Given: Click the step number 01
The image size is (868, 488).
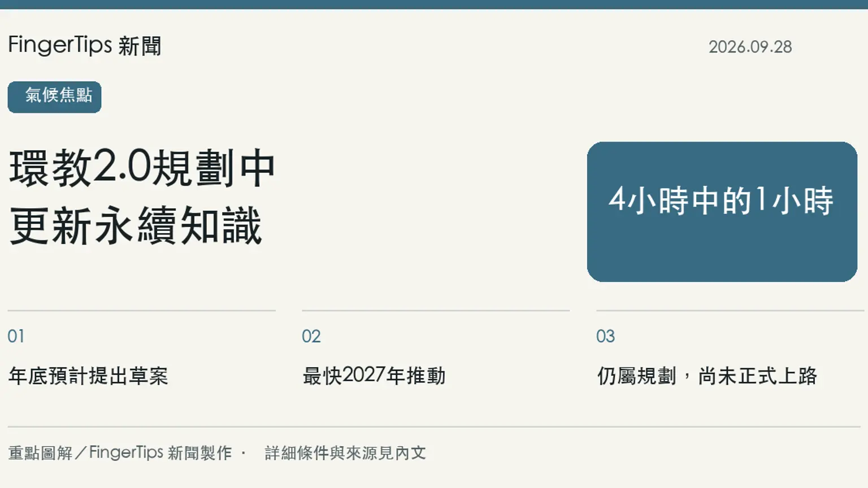Looking at the screenshot, I should click(16, 337).
